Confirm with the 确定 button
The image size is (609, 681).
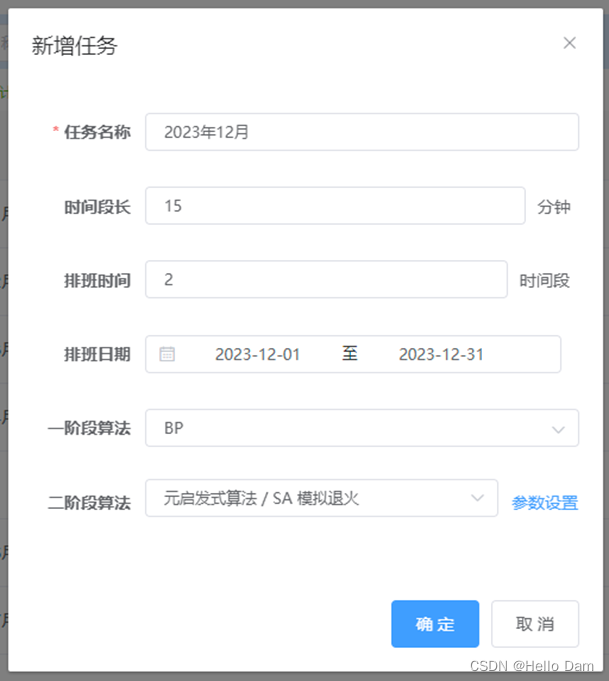[x=435, y=624]
